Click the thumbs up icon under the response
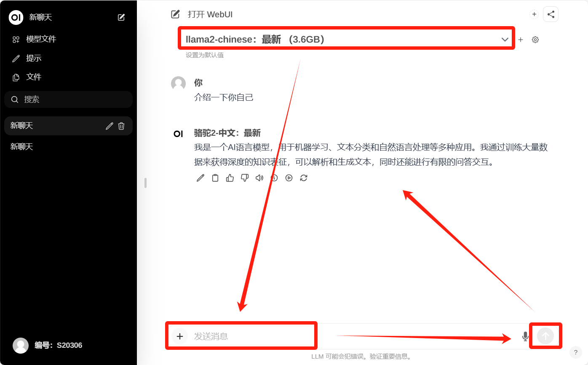This screenshot has width=588, height=365. pos(230,178)
